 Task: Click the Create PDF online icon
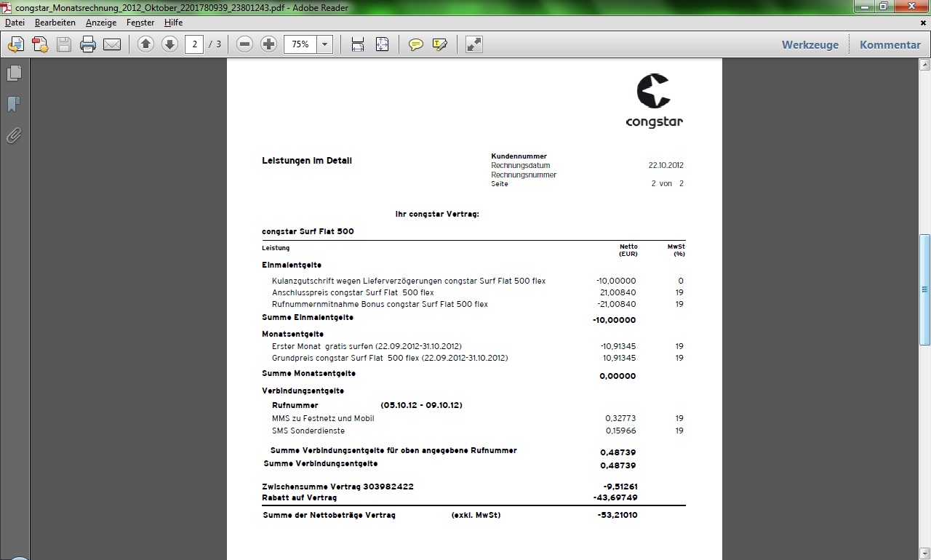(15, 44)
